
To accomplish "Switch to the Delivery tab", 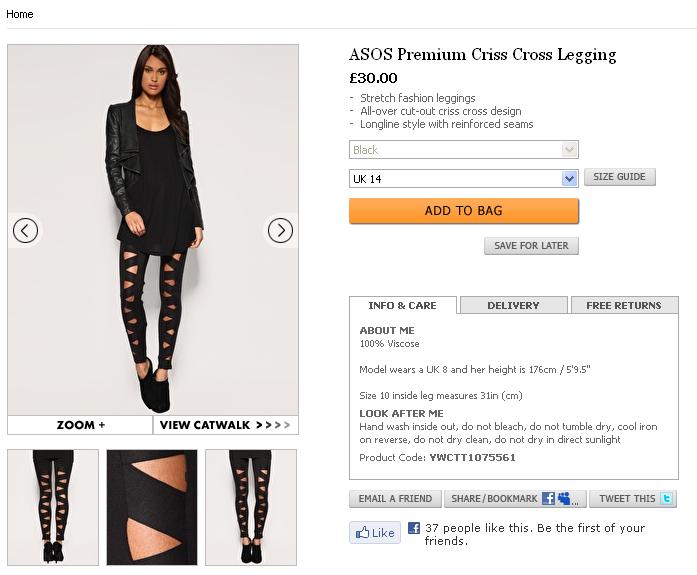I will pyautogui.click(x=513, y=305).
